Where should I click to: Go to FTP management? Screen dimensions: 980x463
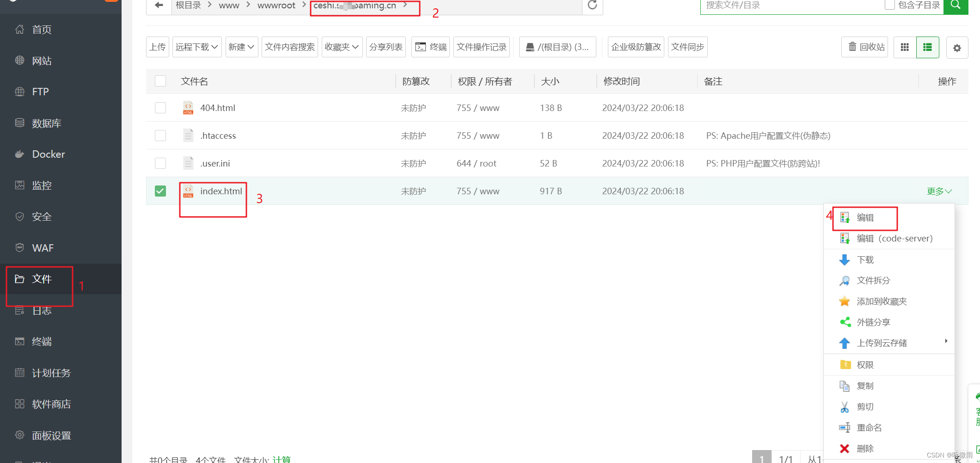pos(40,92)
